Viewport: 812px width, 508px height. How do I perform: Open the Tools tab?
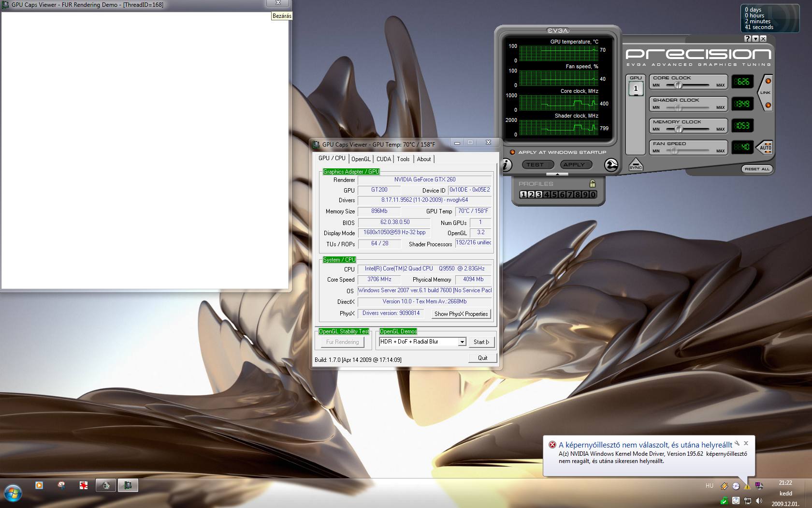point(403,159)
